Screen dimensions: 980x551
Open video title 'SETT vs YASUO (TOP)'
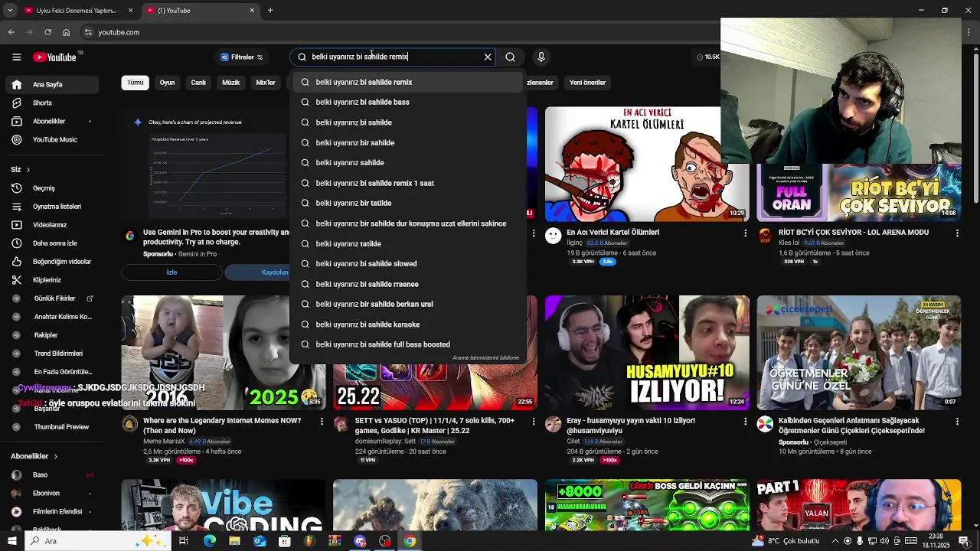tap(434, 425)
